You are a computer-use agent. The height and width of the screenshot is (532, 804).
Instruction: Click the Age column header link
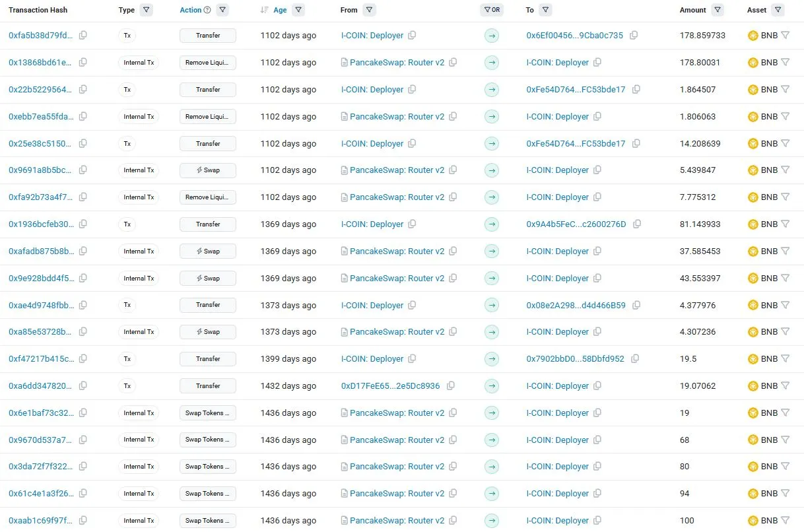(281, 11)
